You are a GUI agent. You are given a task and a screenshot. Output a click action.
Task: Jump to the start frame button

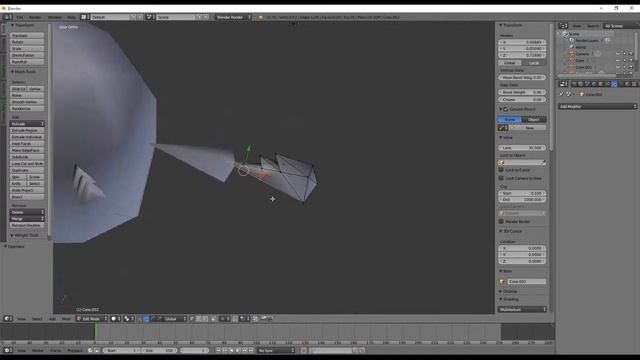[x=218, y=350]
